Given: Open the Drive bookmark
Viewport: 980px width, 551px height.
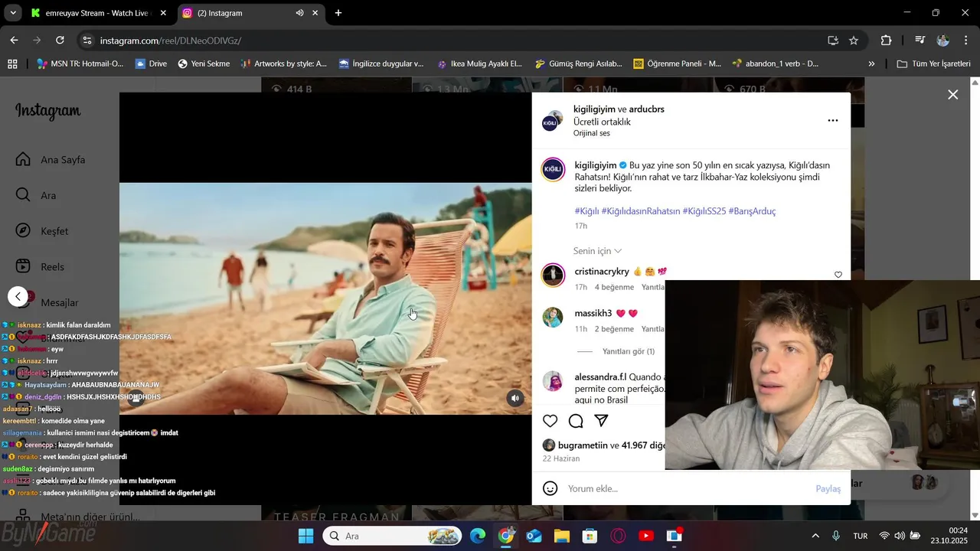Looking at the screenshot, I should click(151, 64).
